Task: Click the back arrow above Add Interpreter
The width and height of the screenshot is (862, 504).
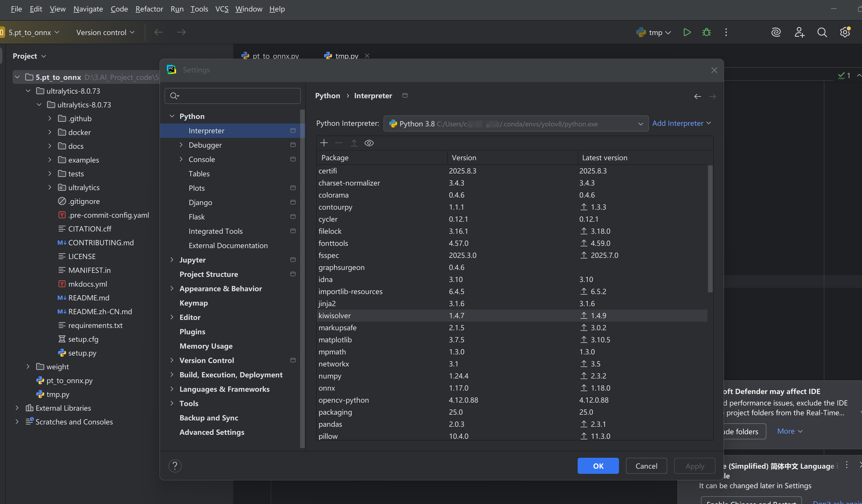Action: (x=697, y=96)
